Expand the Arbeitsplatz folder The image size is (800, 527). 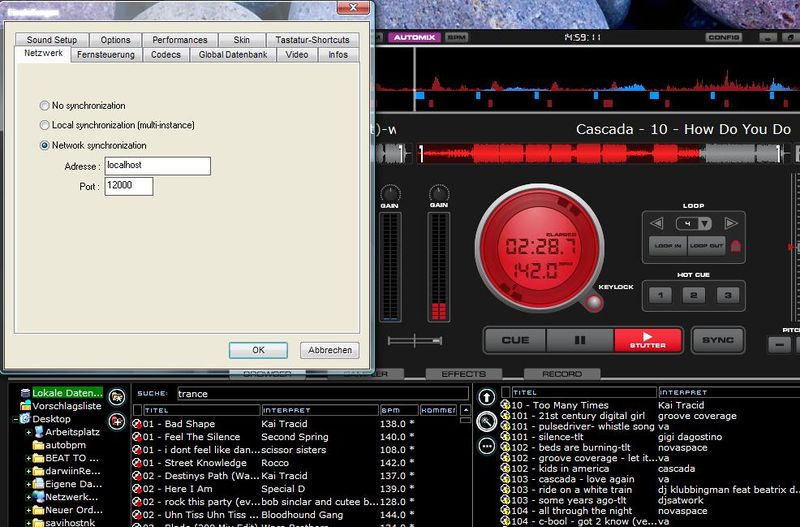click(29, 432)
